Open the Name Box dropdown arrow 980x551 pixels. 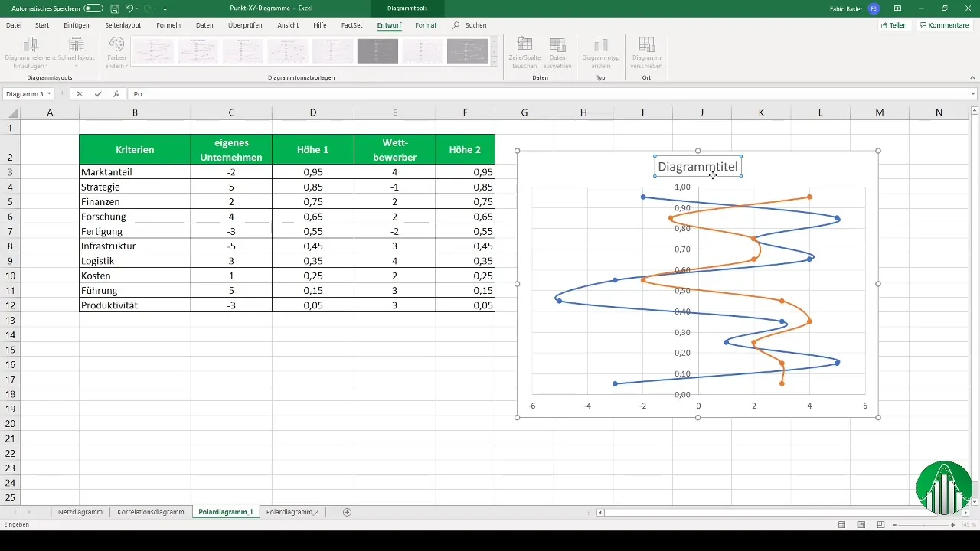tap(49, 94)
